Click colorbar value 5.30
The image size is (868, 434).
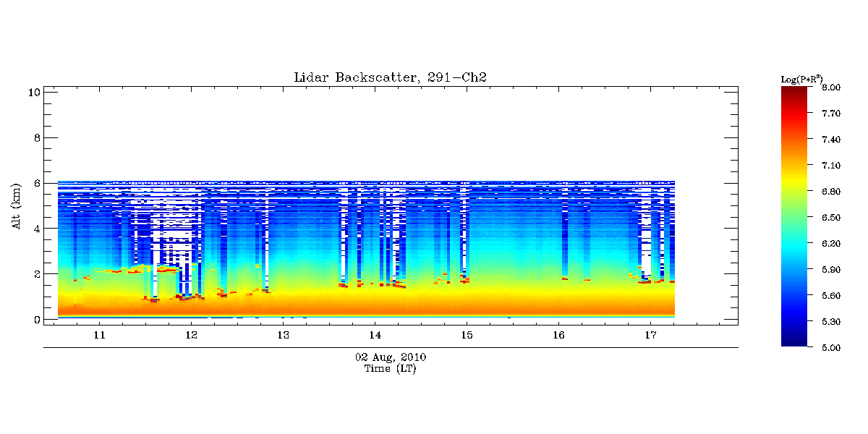830,321
